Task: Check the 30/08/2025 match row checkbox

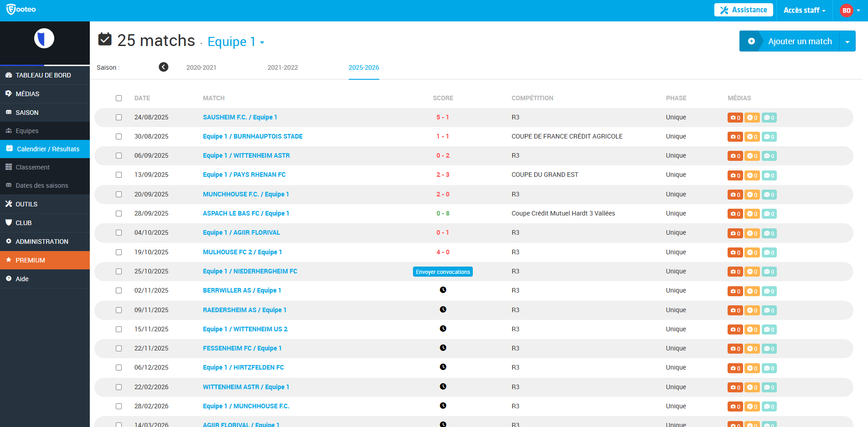Action: pyautogui.click(x=119, y=136)
